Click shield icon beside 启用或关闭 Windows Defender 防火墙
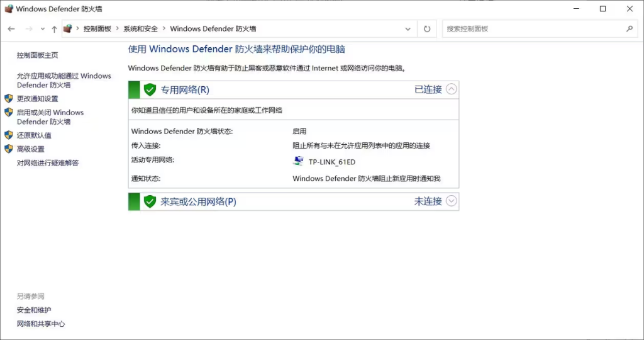644x340 pixels. pyautogui.click(x=9, y=112)
